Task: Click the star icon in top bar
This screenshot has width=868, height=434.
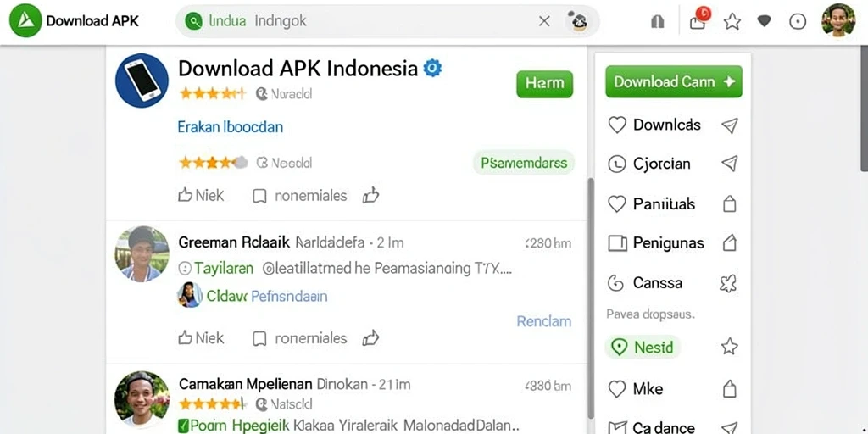Action: pos(732,21)
